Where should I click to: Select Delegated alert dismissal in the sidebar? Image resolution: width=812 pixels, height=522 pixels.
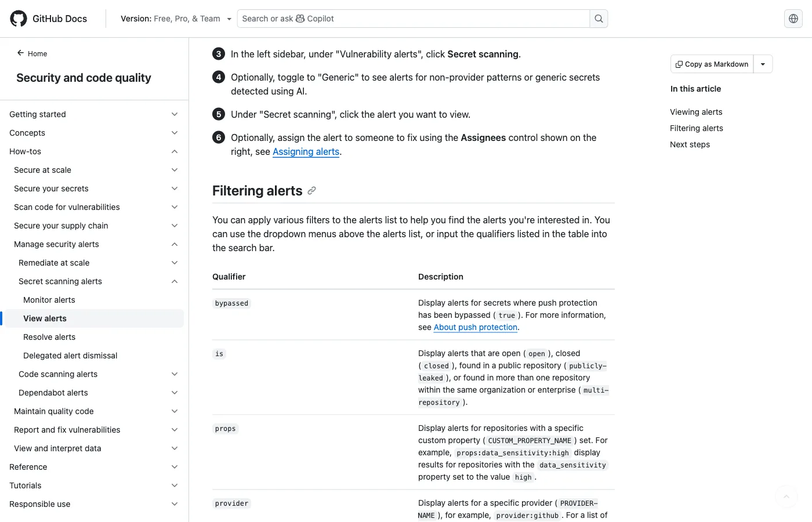pyautogui.click(x=70, y=356)
